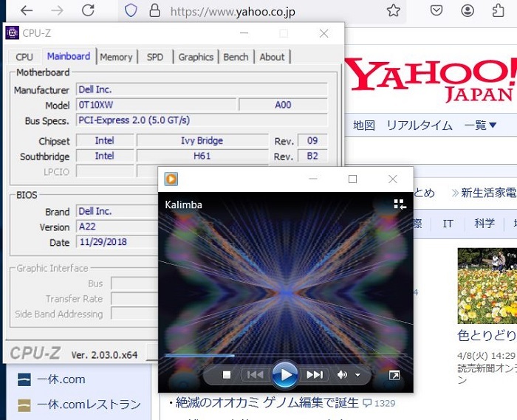
Task: Switch media player to library view
Action: 400,204
